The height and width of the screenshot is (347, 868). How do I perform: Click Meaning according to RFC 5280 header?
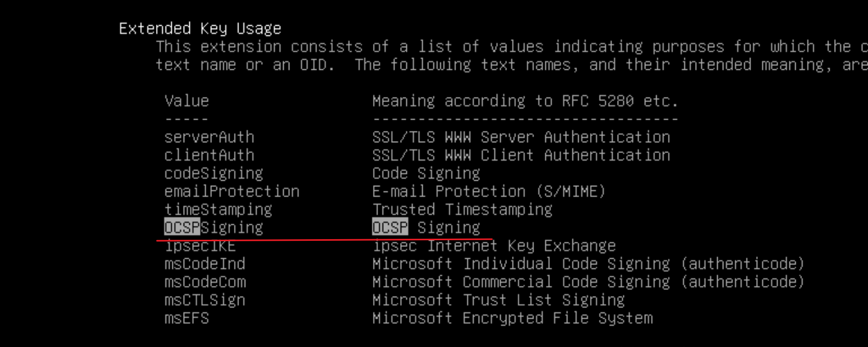(525, 101)
